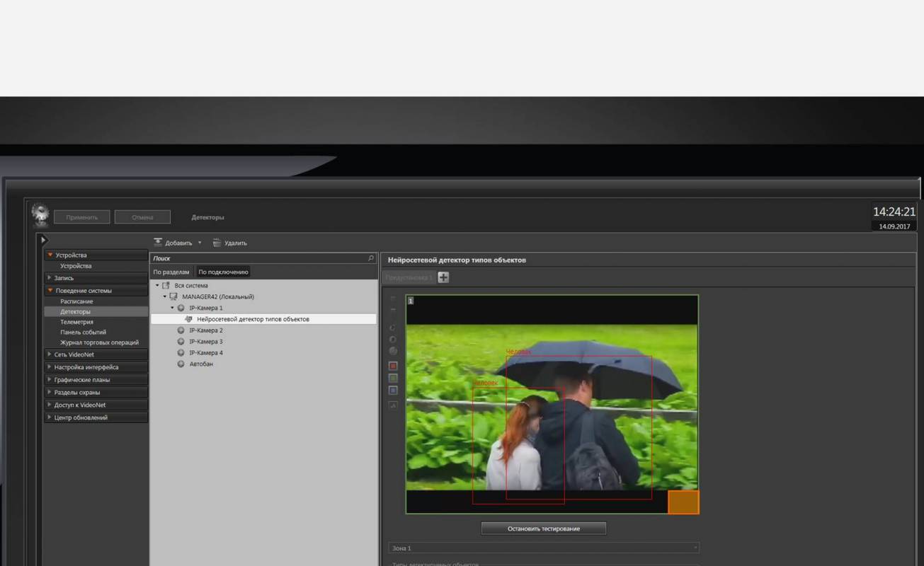Image resolution: width=924 pixels, height=566 pixels.
Task: Click the VideoNet gear logo icon
Action: (41, 215)
